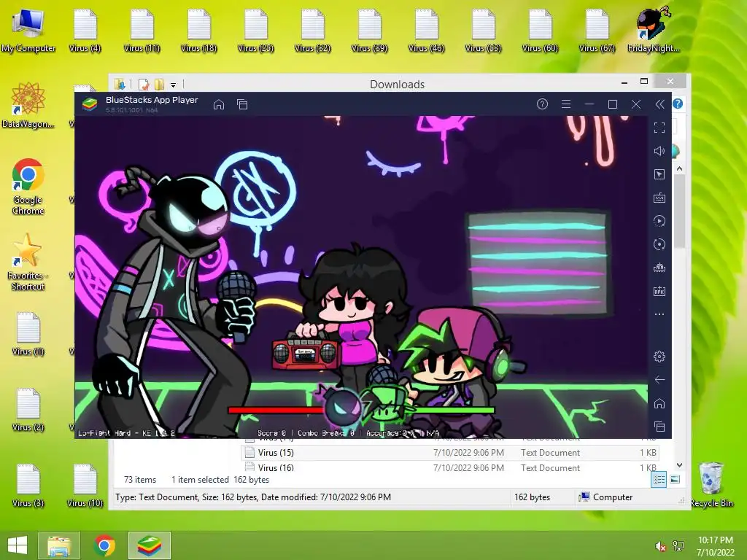Select Virus (15) file row
747x560 pixels.
[x=450, y=453]
